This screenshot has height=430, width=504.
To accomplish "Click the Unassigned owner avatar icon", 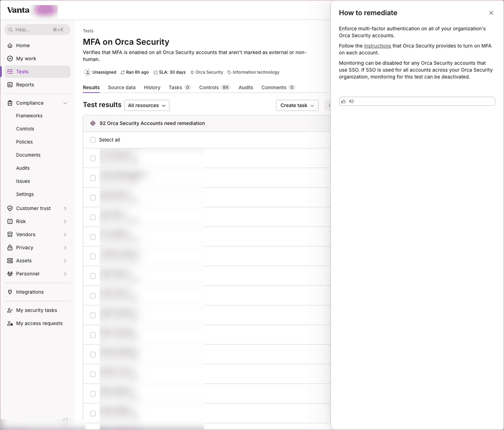I will click(88, 72).
